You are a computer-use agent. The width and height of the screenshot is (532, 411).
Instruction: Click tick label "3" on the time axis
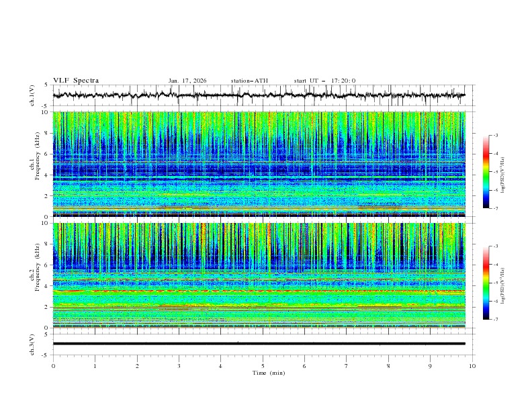click(179, 366)
